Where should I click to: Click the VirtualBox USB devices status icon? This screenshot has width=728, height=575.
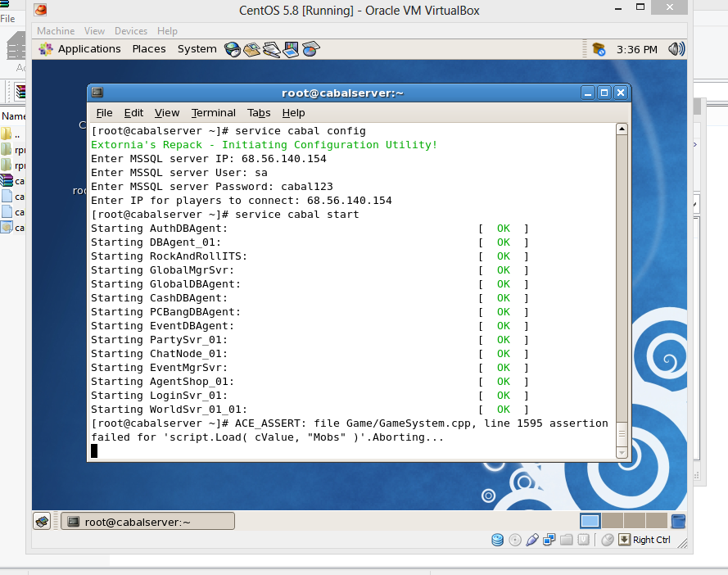(x=532, y=540)
